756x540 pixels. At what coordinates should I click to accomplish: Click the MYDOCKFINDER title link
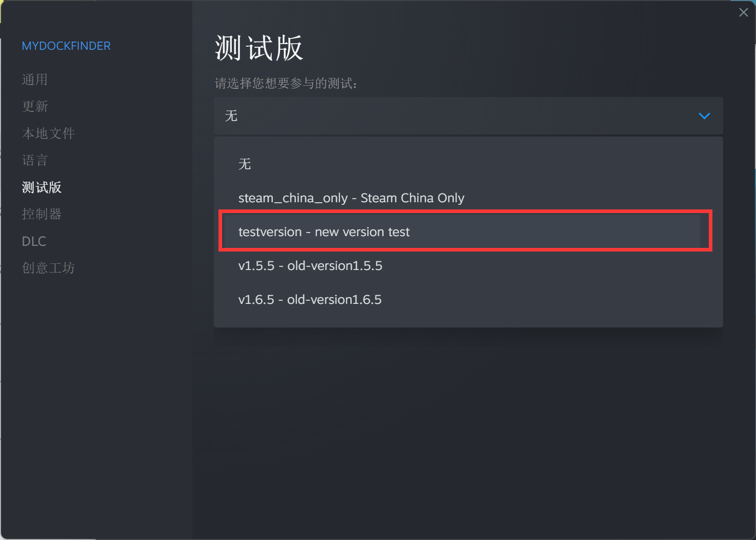coord(66,46)
